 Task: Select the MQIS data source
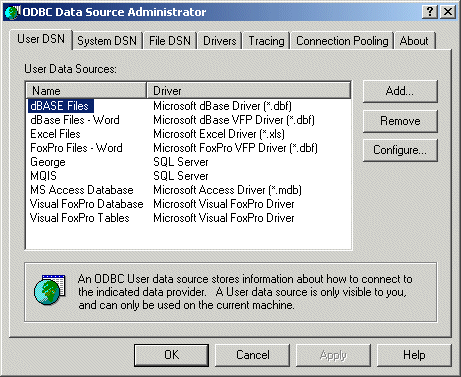(43, 176)
